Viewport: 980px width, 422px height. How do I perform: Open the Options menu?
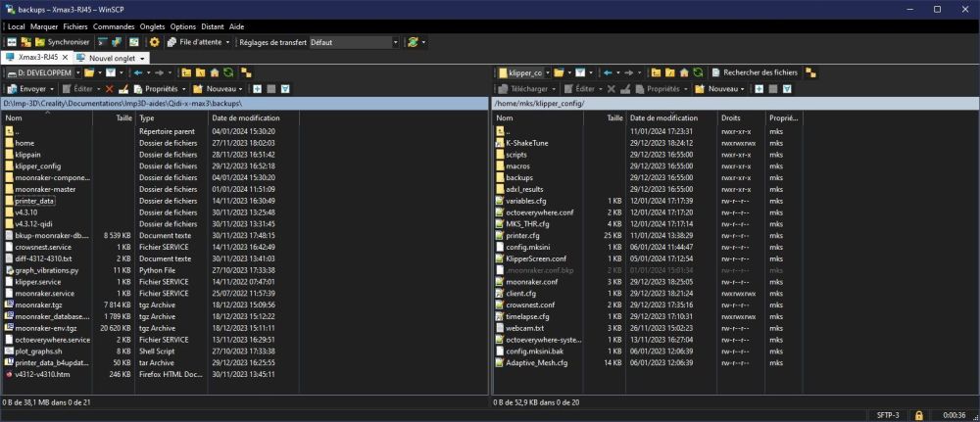coord(183,26)
